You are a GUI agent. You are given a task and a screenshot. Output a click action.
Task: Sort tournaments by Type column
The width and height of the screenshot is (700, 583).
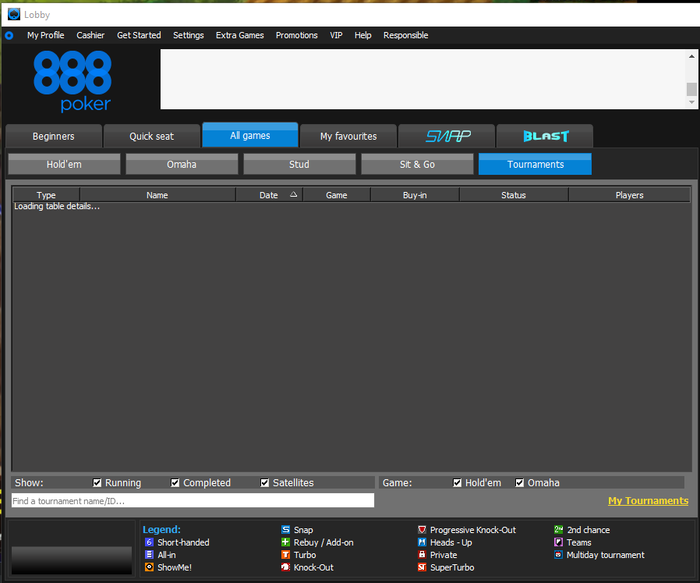point(46,195)
